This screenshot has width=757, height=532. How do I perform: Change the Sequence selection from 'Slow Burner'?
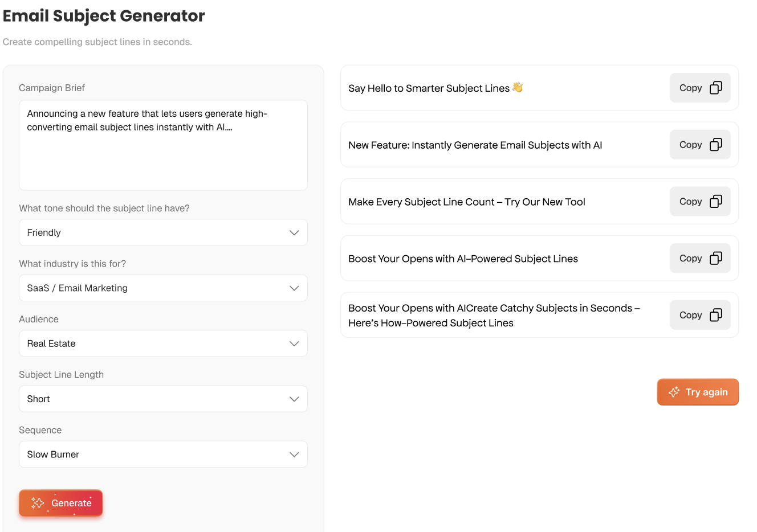(x=163, y=454)
